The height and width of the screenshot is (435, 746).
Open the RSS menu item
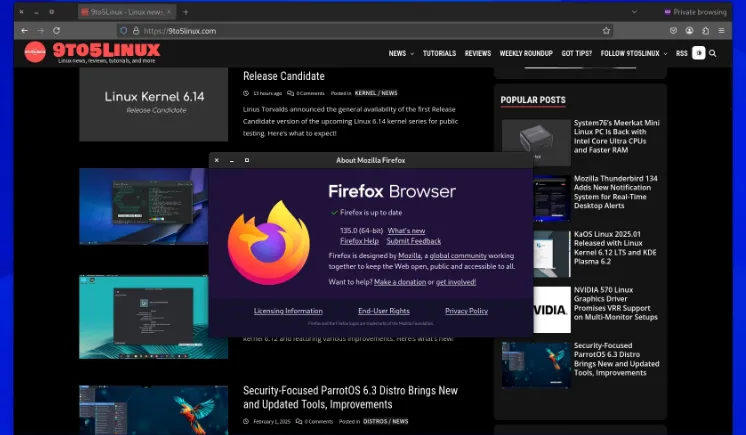pos(682,53)
